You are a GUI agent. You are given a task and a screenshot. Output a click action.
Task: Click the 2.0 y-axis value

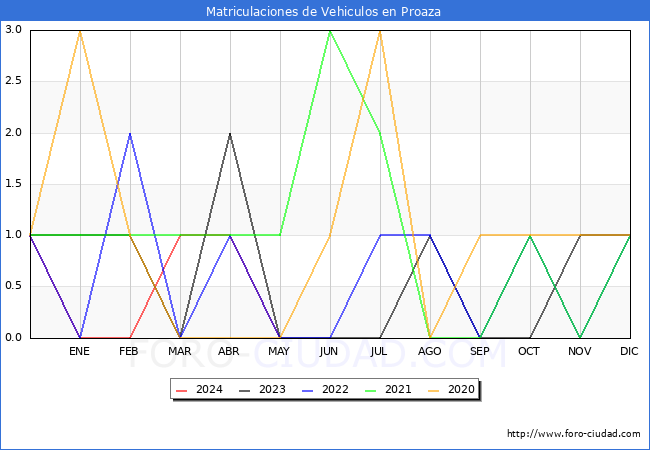[13, 132]
